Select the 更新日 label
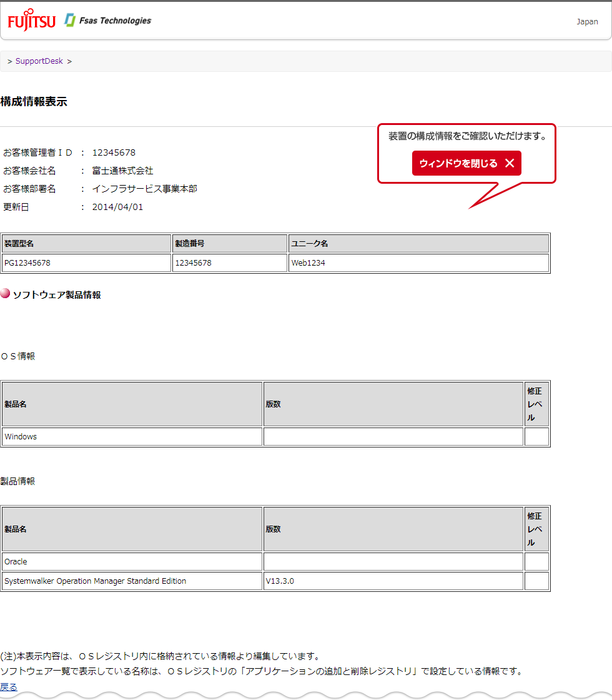Viewport: 612px width, 700px height. point(16,207)
